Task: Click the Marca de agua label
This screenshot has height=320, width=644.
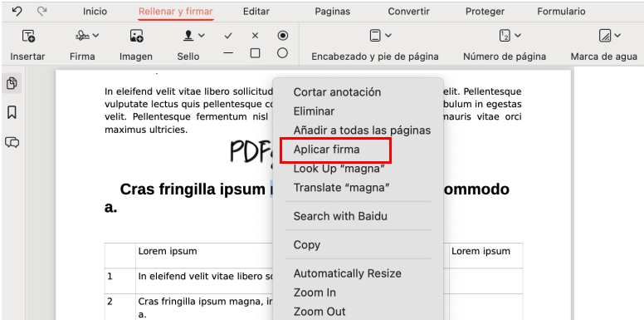Action: (x=604, y=57)
